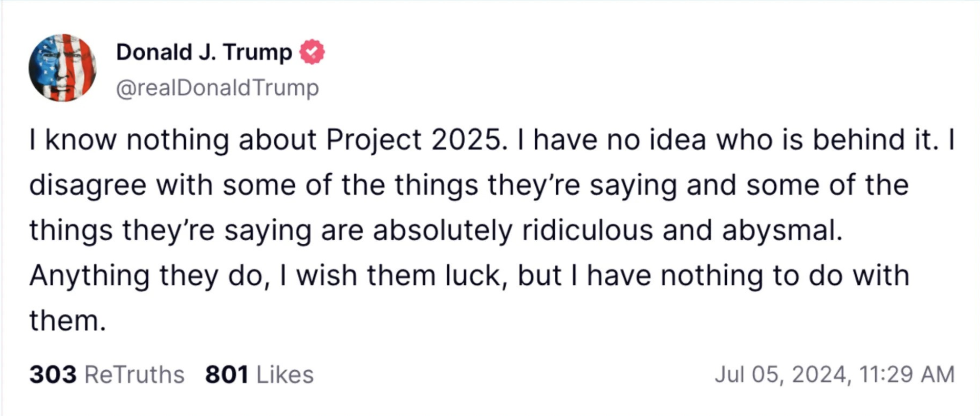980x416 pixels.
Task: Click the Likes label
Action: pos(285,375)
